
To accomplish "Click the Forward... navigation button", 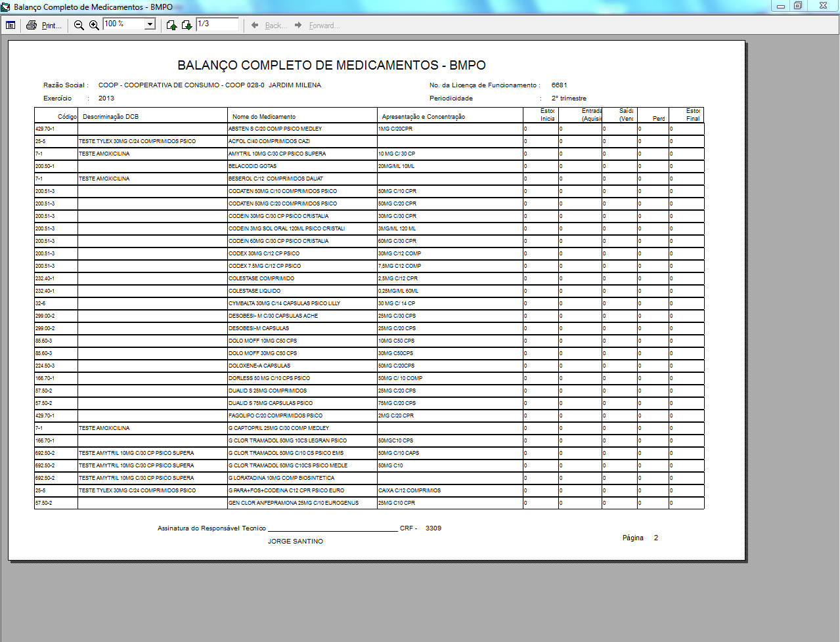I will pos(317,26).
